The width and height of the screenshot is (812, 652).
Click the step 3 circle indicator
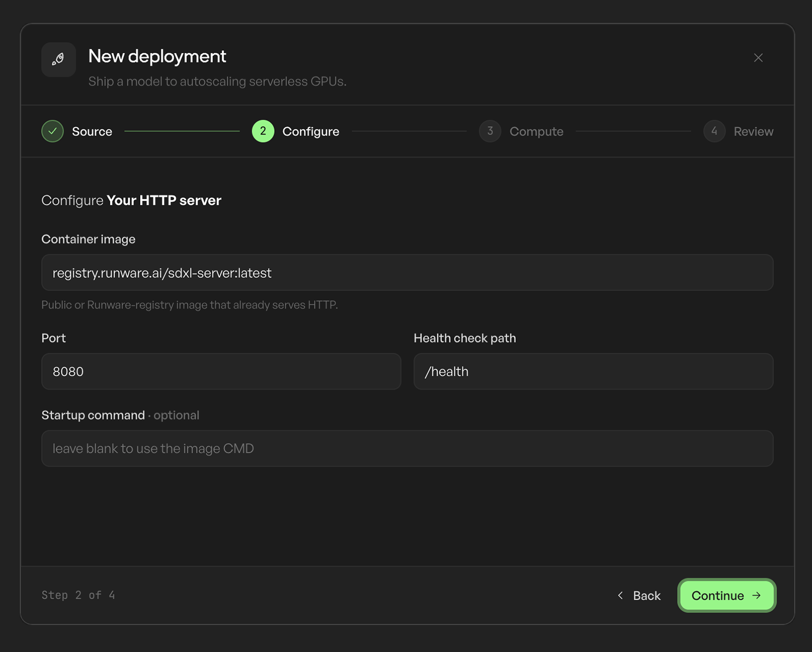click(x=490, y=131)
